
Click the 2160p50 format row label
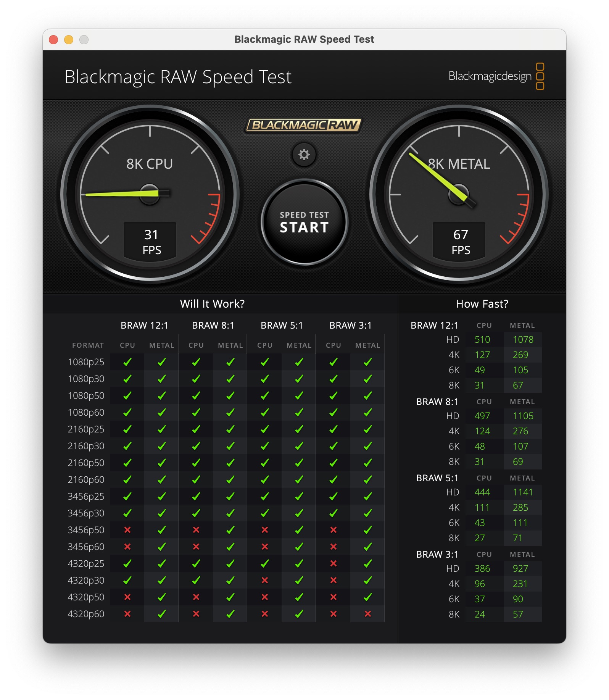(86, 463)
